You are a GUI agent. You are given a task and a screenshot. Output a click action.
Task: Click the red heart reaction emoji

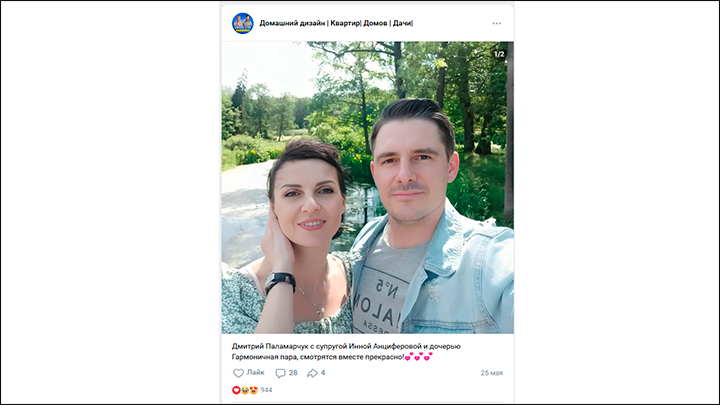(236, 390)
